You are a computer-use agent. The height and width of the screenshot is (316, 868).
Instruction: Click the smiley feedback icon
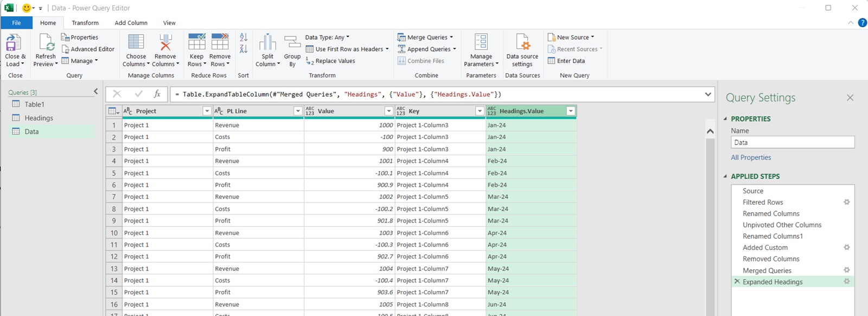point(27,8)
